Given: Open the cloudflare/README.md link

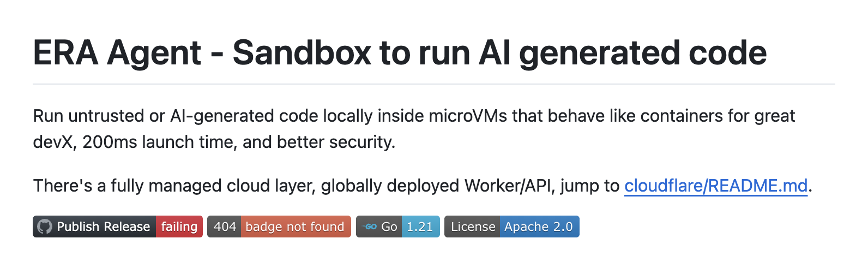Looking at the screenshot, I should click(715, 186).
